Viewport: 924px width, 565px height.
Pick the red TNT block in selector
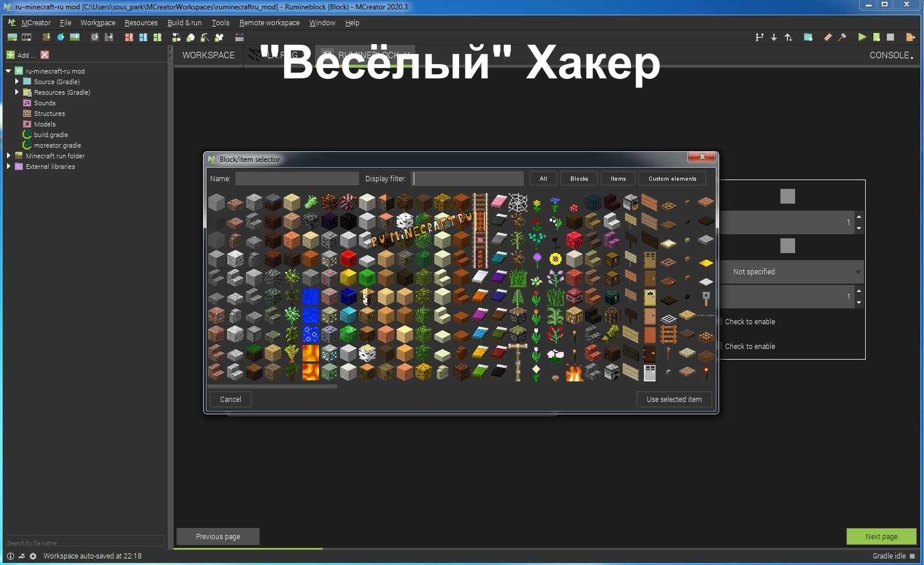pos(574,296)
